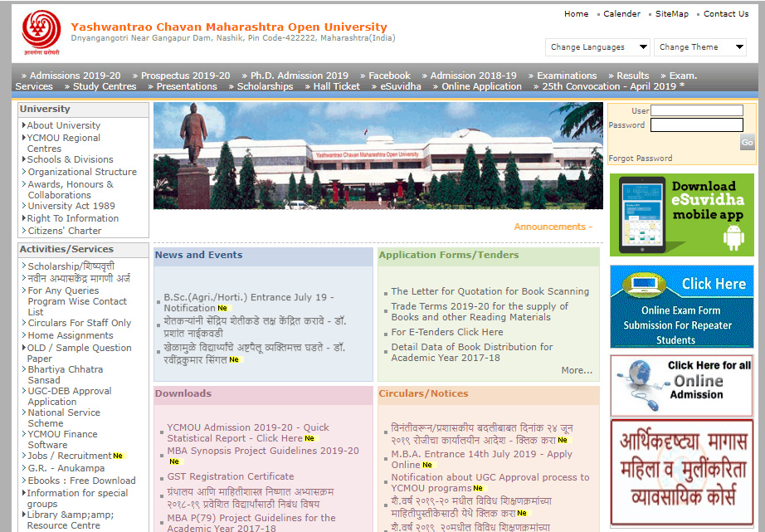The width and height of the screenshot is (765, 532).
Task: Click the university building banner photo
Action: 378,156
